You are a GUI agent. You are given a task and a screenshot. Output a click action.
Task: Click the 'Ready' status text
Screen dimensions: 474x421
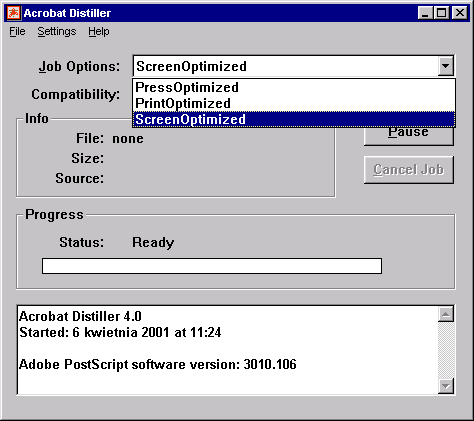point(153,242)
